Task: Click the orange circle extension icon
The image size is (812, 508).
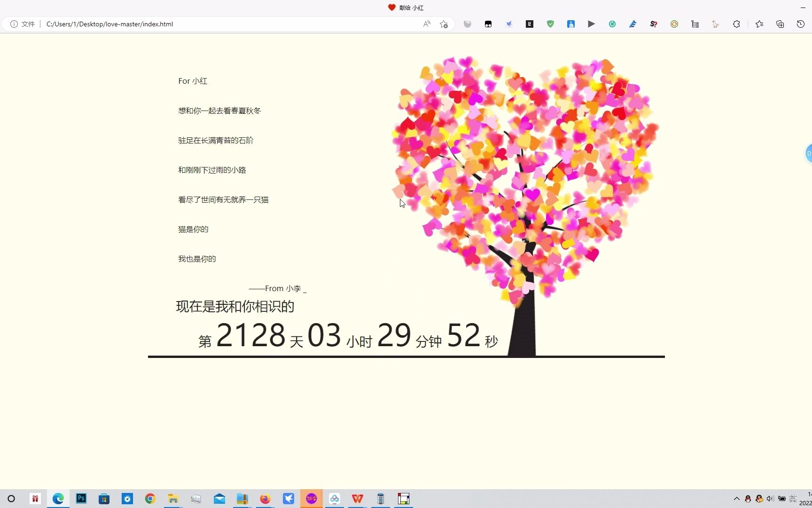Action: point(674,24)
